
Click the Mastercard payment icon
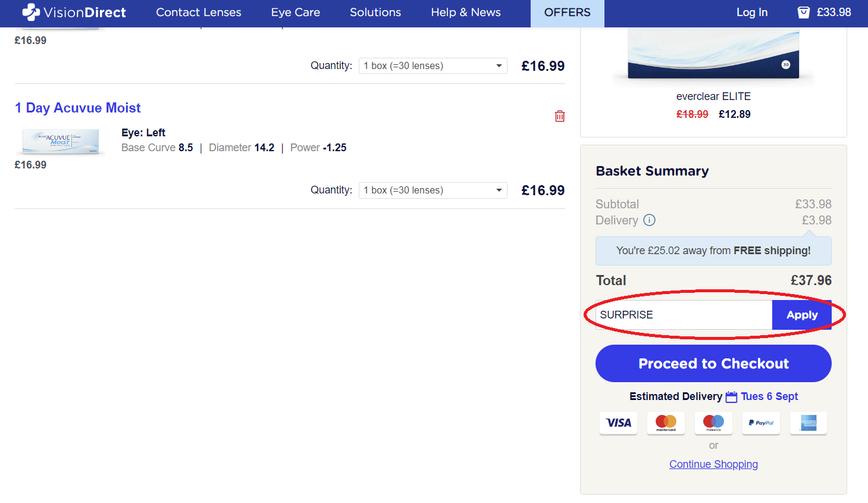point(666,423)
